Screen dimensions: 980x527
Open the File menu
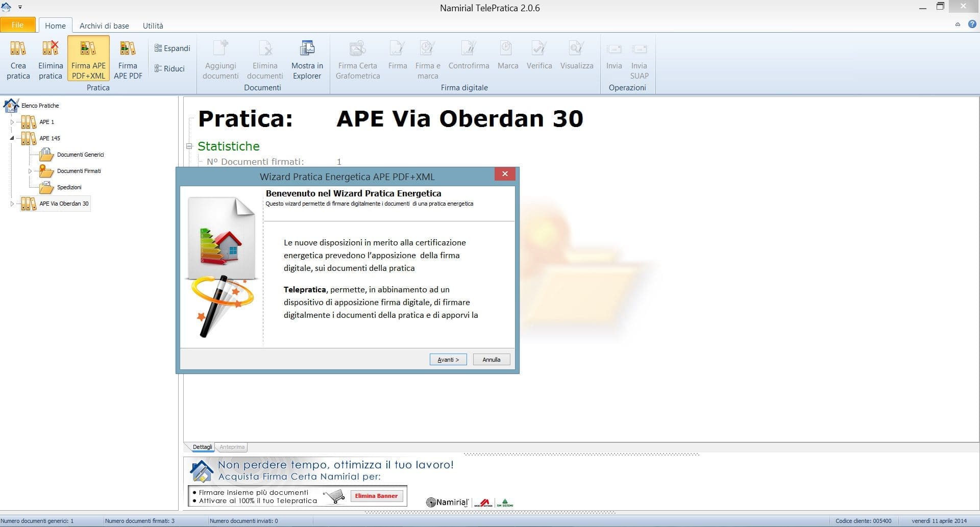click(x=17, y=25)
